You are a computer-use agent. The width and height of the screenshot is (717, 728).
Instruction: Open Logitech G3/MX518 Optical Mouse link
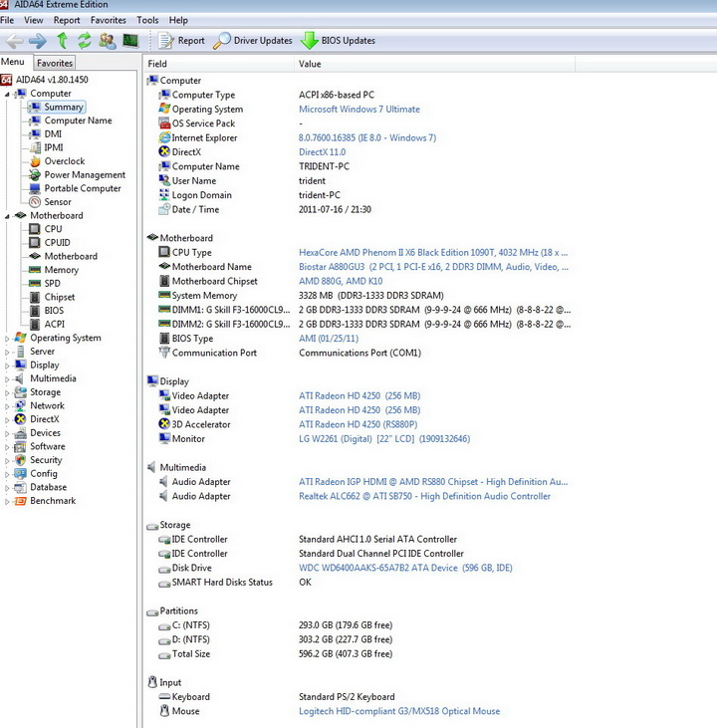point(399,711)
